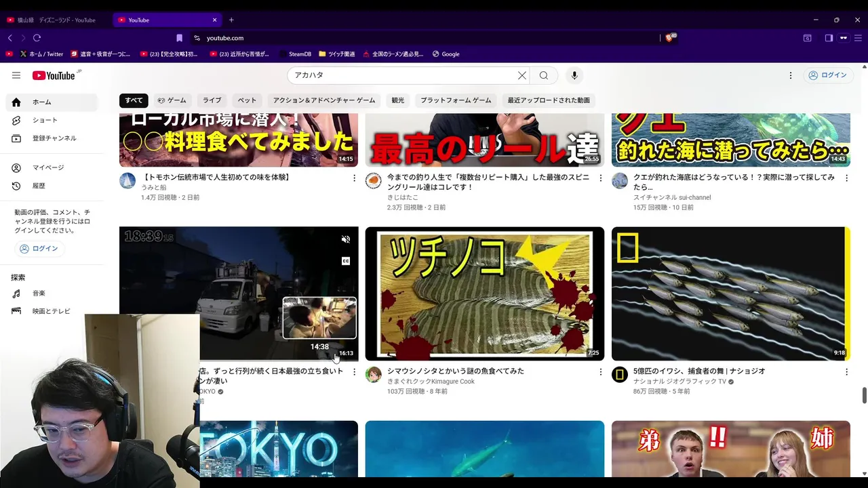This screenshot has height=488, width=868.
Task: Open the SteamDB bookmark
Action: click(295, 54)
